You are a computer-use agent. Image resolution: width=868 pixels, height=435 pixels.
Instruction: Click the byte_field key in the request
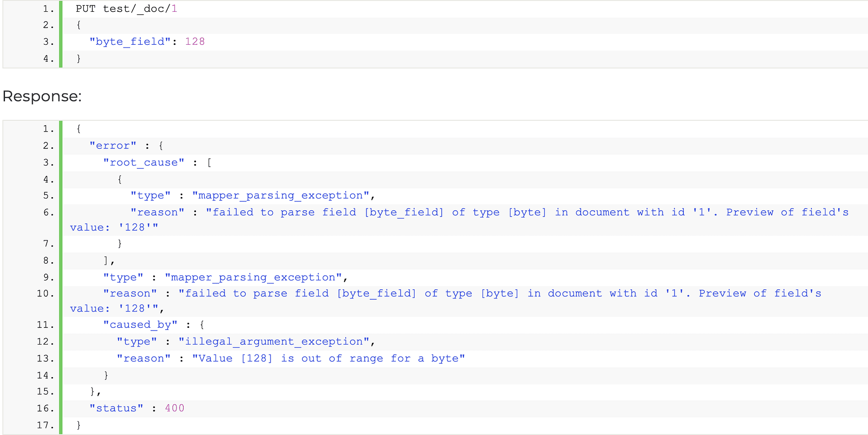[129, 41]
